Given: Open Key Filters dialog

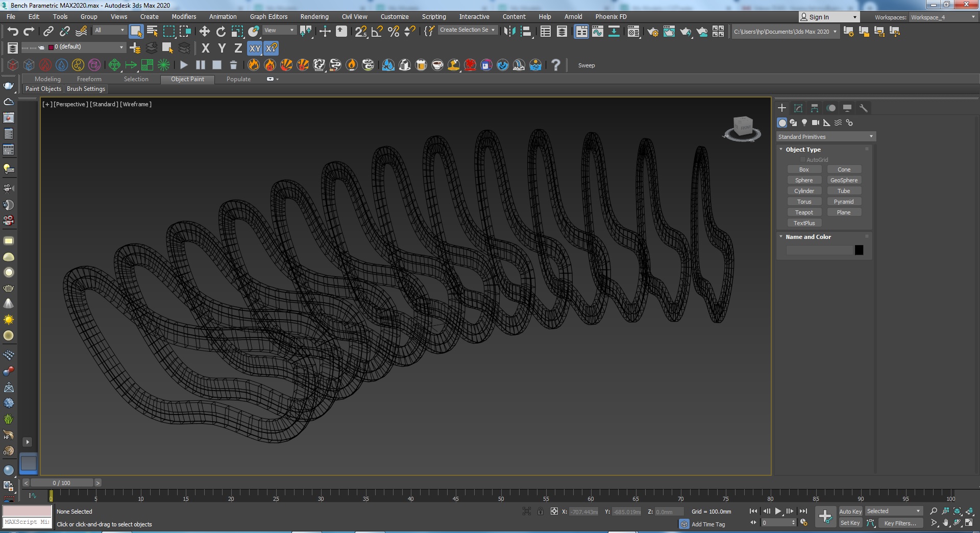Looking at the screenshot, I should click(899, 523).
